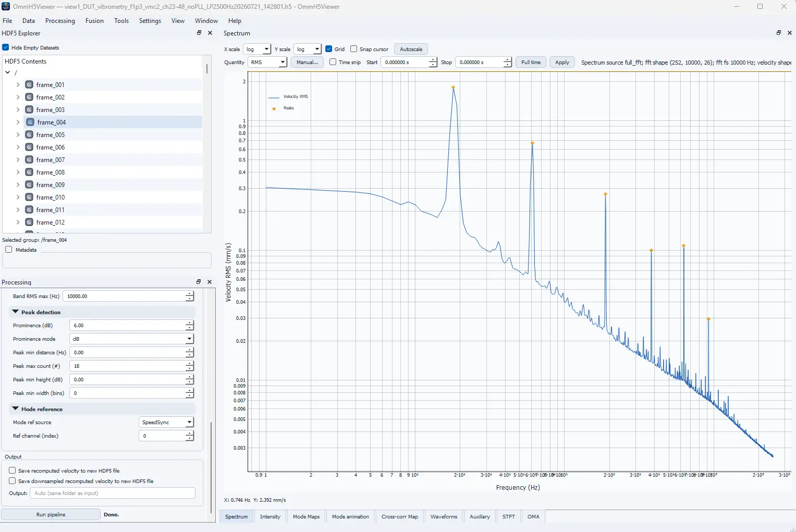Expand the frame_002 tree node
Screen dimensions: 796x532
point(18,97)
